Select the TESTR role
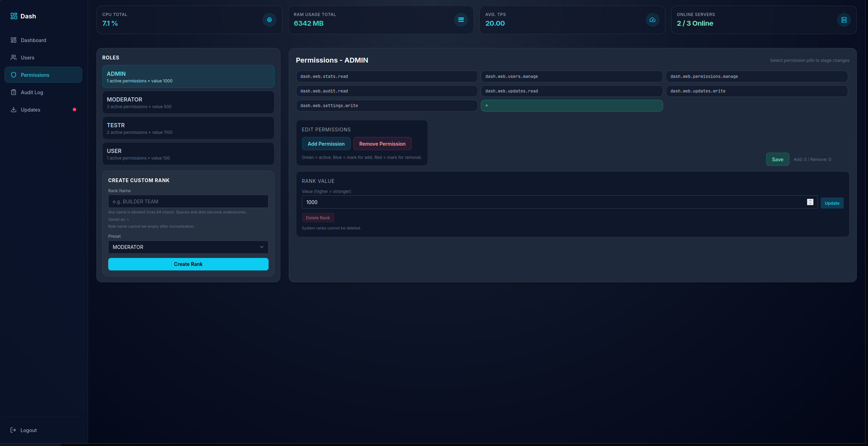Image resolution: width=868 pixels, height=446 pixels. pos(188,128)
